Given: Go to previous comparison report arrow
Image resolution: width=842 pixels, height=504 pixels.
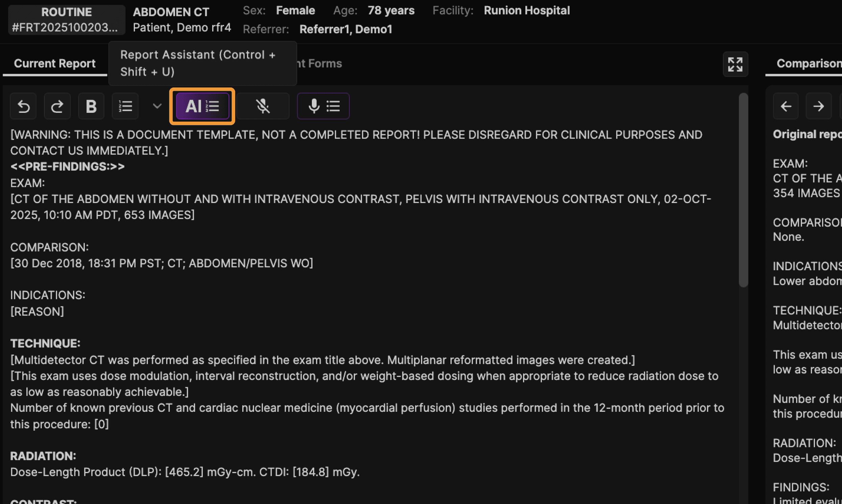Looking at the screenshot, I should point(786,106).
